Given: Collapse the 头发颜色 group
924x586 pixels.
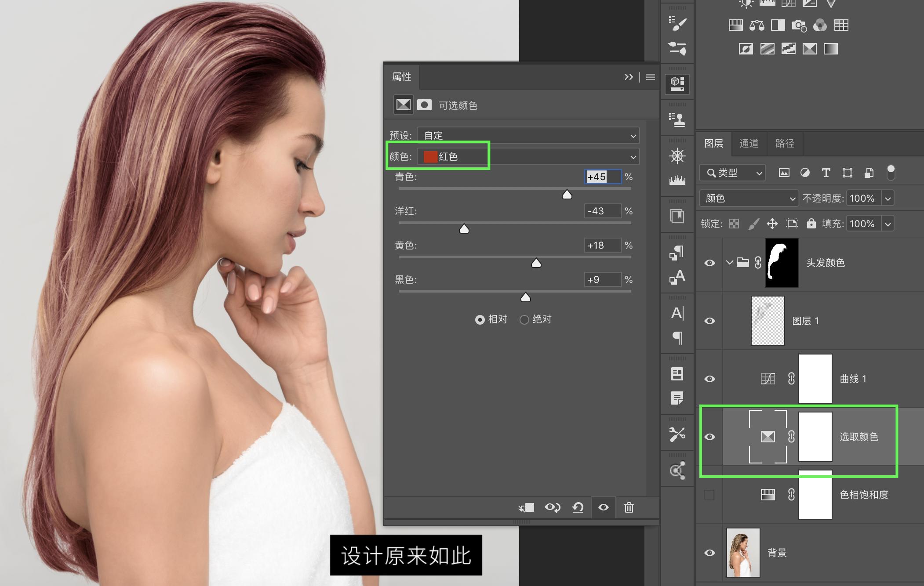Looking at the screenshot, I should pos(730,263).
